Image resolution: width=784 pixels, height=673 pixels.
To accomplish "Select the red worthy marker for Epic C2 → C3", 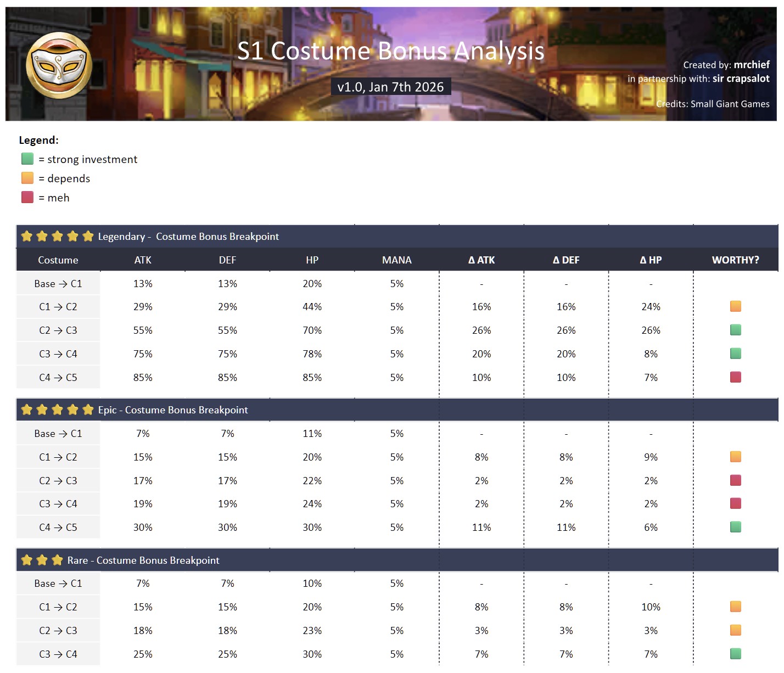I will [x=735, y=480].
